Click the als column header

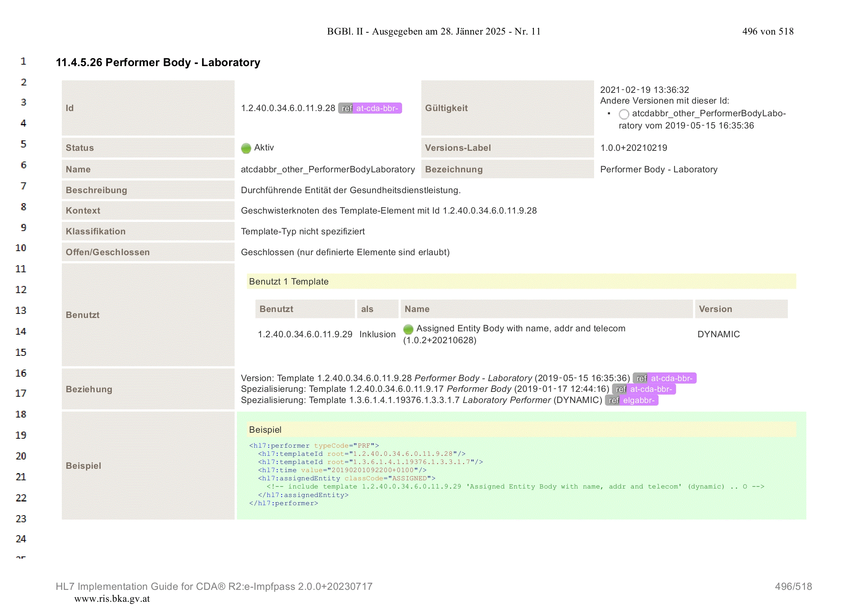[377, 309]
